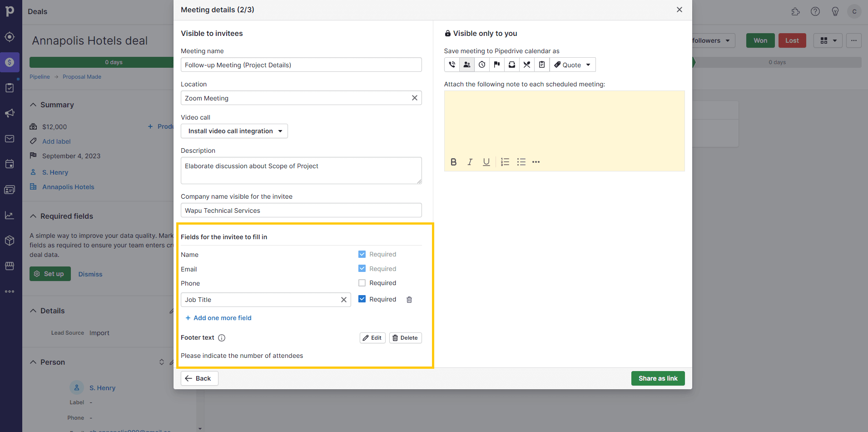Screen dimensions: 868x432
Task: Mark deal as Lost
Action: (x=792, y=40)
